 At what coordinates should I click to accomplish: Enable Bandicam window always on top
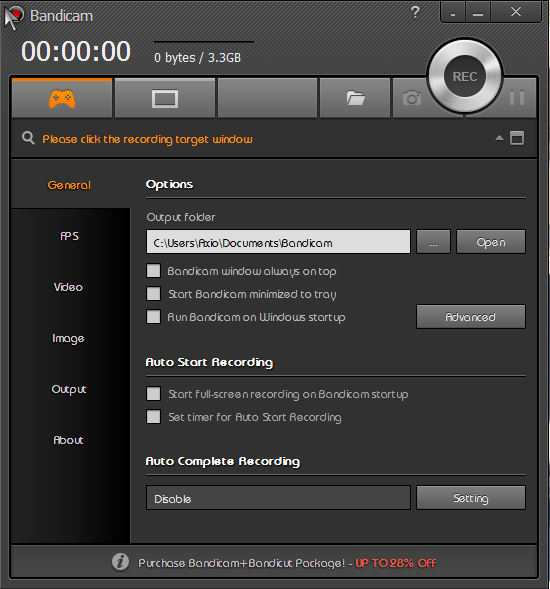pyautogui.click(x=153, y=271)
